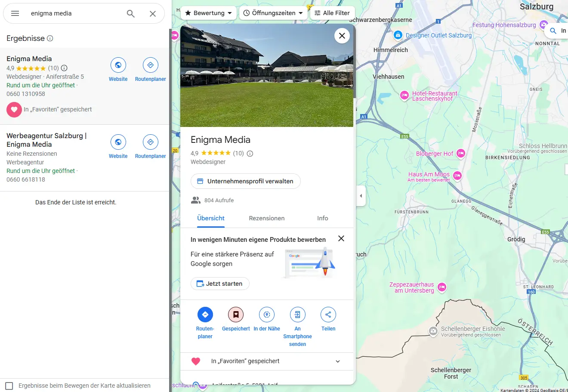Click the magnifier search icon

(131, 14)
